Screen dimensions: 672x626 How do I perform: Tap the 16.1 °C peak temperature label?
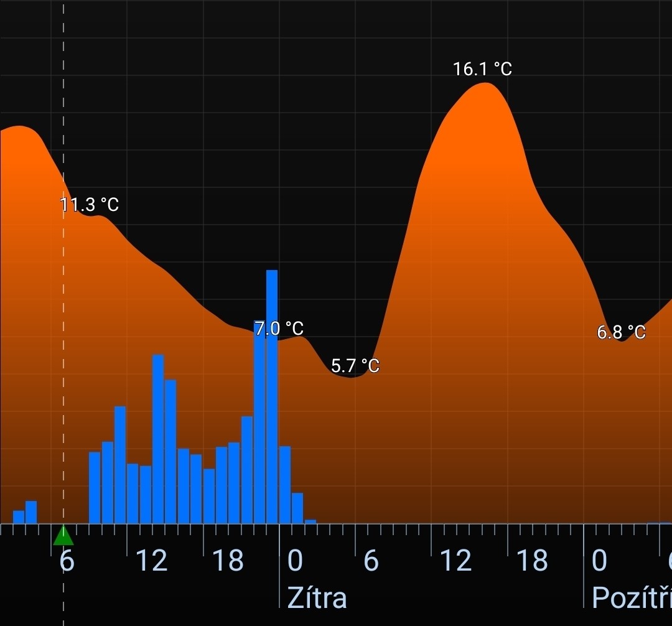pyautogui.click(x=482, y=69)
